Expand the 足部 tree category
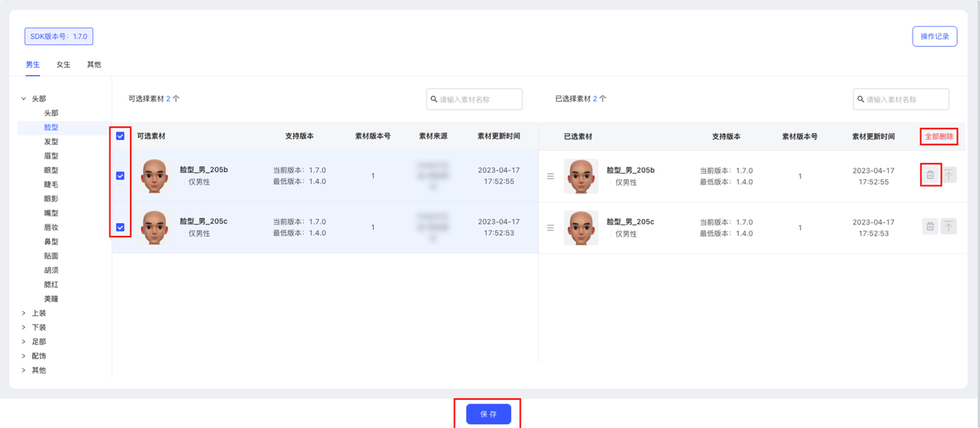 24,341
